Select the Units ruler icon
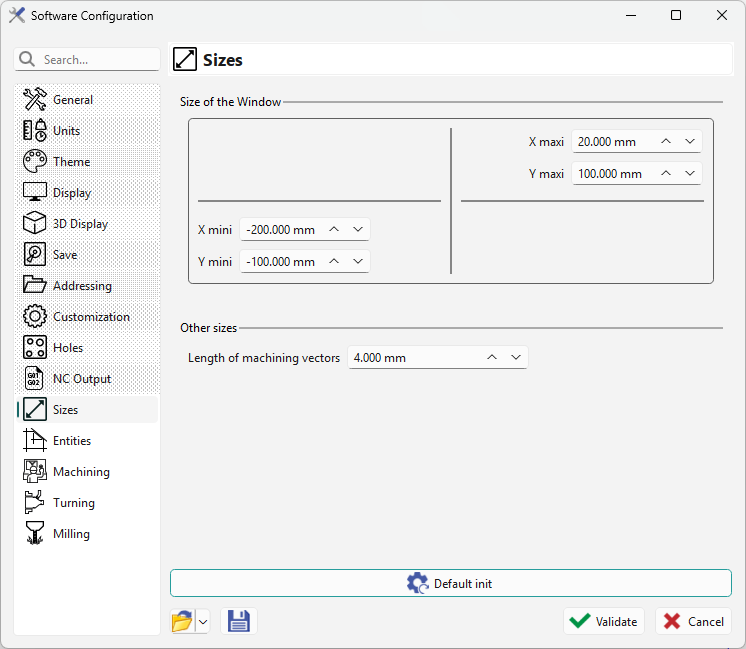 35,131
